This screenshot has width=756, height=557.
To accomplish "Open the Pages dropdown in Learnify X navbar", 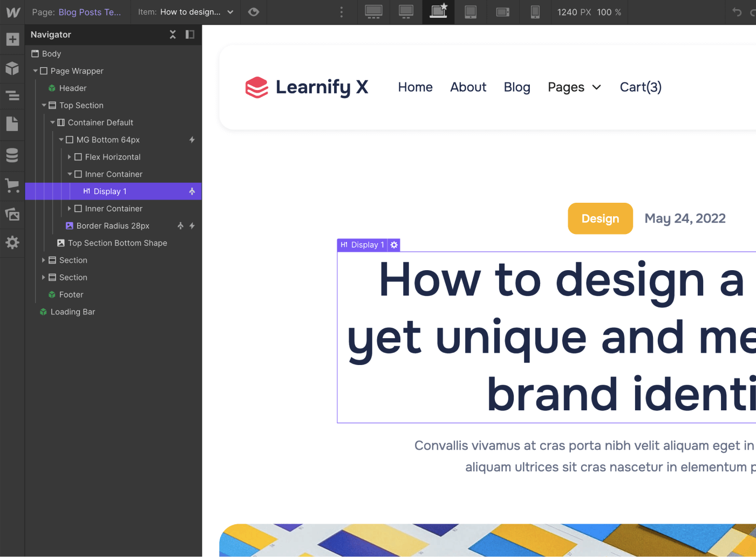I will click(x=574, y=87).
